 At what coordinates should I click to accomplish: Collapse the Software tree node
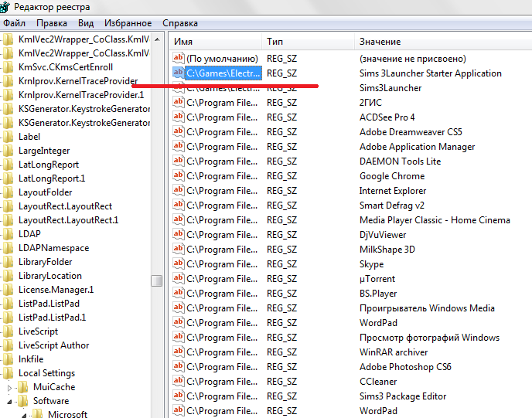(x=9, y=402)
